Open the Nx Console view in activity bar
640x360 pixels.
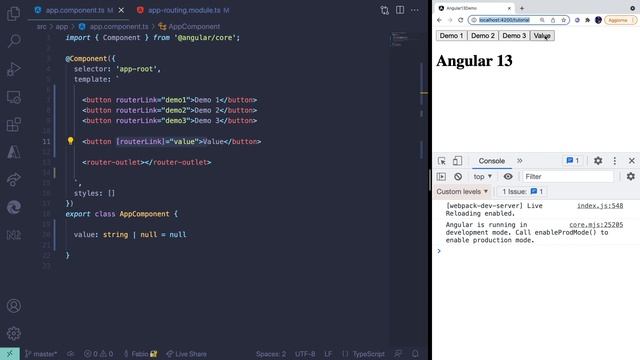pyautogui.click(x=13, y=235)
